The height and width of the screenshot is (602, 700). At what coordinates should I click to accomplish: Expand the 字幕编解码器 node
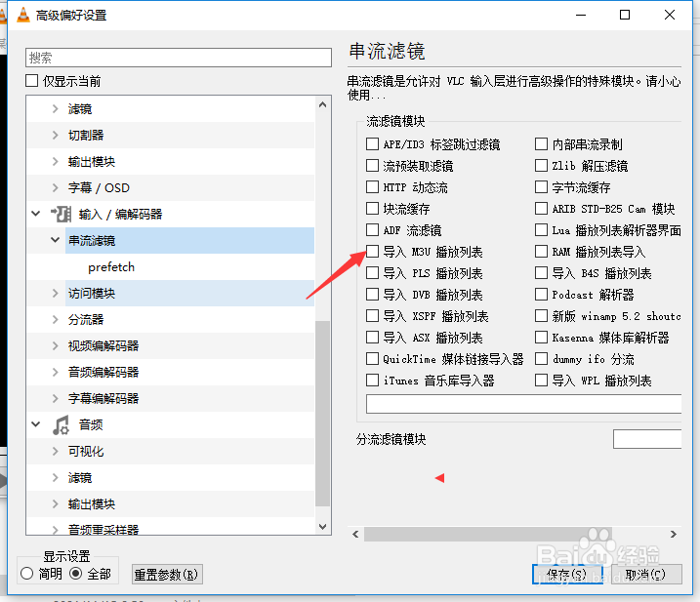click(55, 398)
